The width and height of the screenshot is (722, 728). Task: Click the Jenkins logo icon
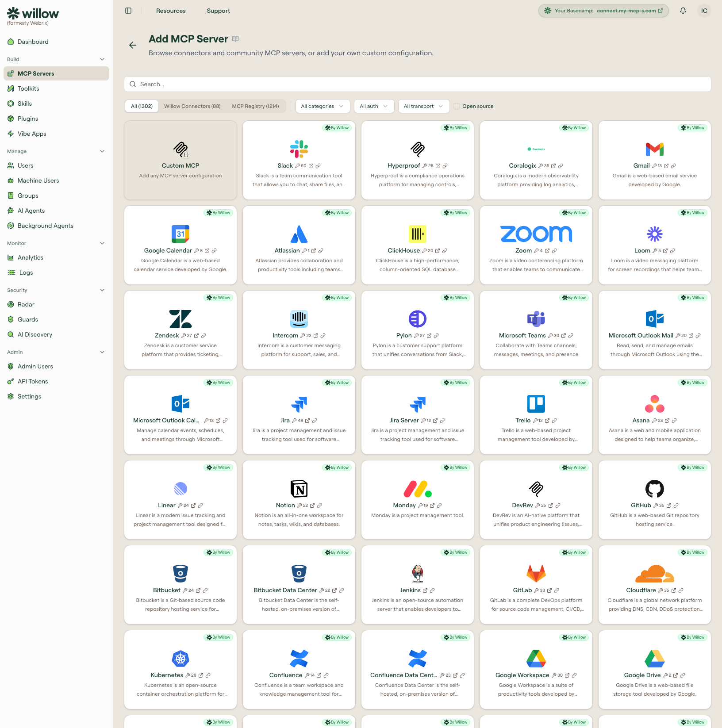[x=418, y=574]
